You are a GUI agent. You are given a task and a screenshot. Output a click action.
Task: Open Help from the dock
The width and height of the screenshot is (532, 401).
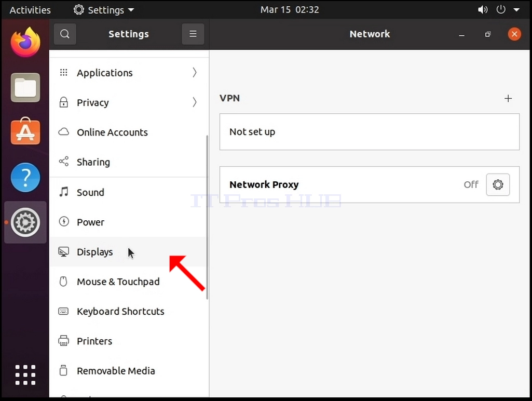click(25, 177)
